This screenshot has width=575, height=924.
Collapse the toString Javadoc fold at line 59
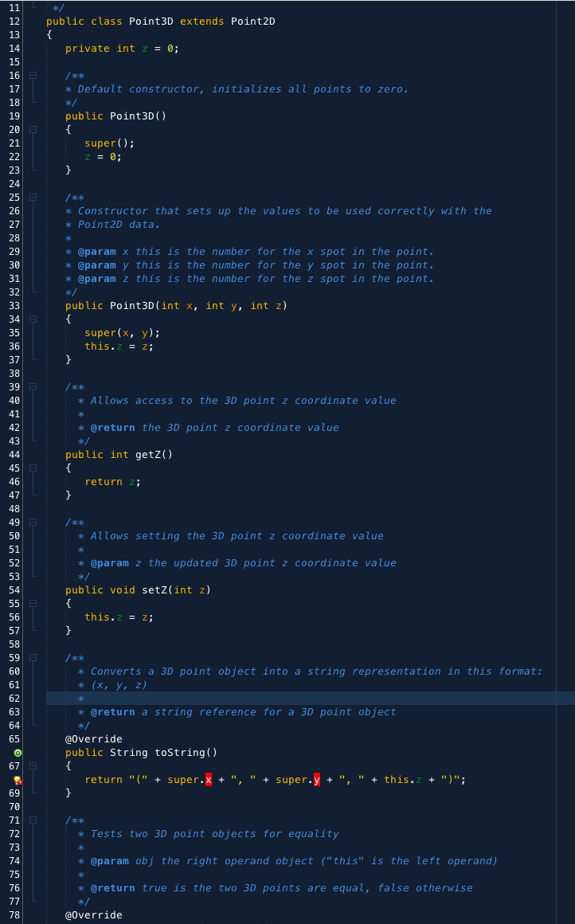(33, 658)
